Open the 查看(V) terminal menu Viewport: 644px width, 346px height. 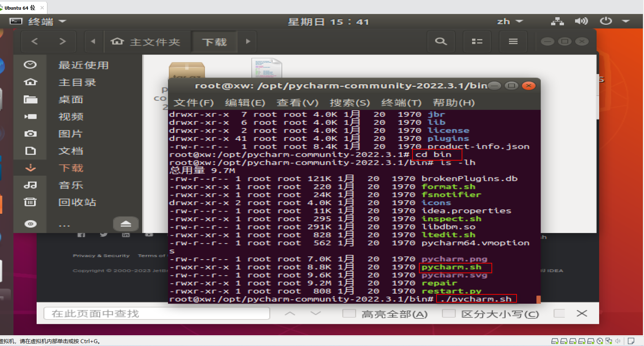[x=298, y=103]
